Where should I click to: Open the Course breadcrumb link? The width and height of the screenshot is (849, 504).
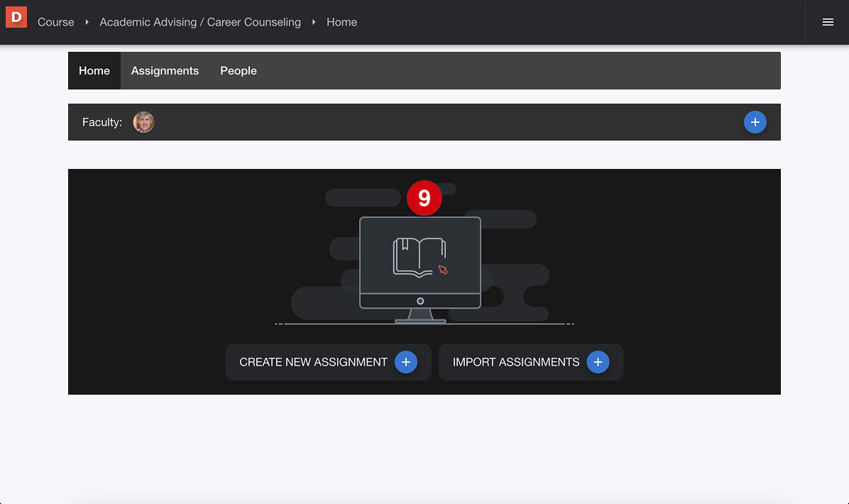click(x=55, y=22)
